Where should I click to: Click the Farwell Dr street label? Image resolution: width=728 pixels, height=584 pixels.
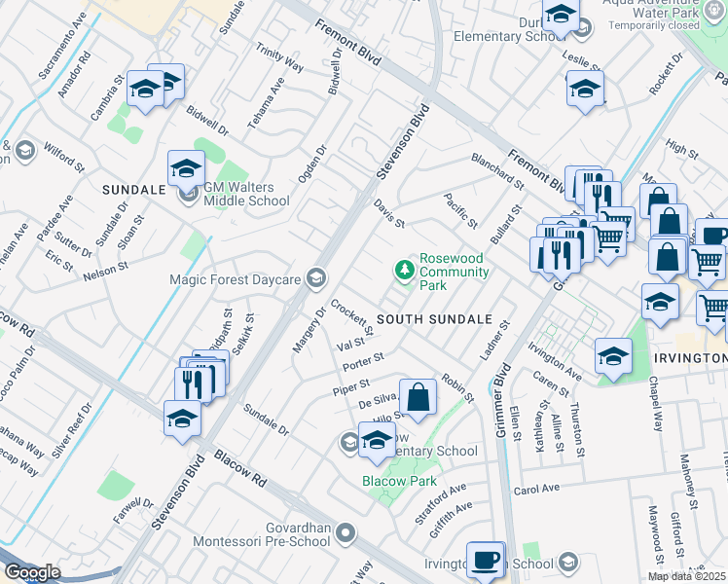click(133, 511)
